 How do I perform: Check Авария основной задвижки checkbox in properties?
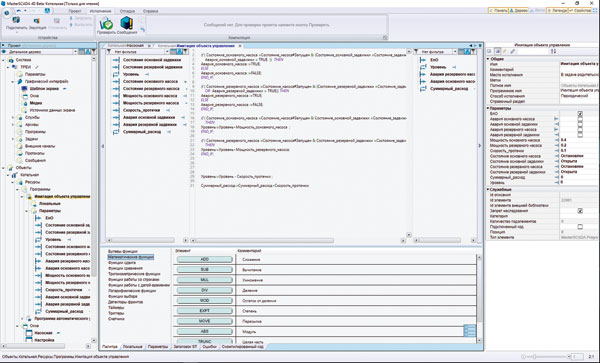coord(580,124)
